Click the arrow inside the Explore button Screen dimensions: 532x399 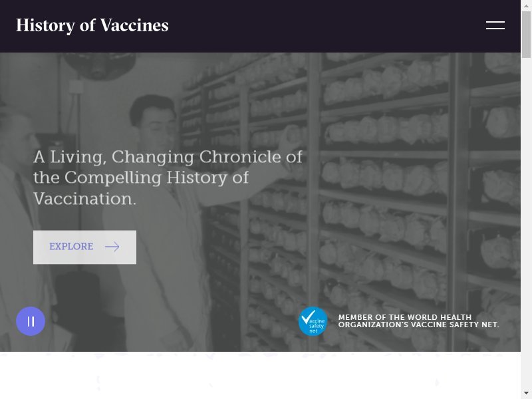click(x=112, y=247)
